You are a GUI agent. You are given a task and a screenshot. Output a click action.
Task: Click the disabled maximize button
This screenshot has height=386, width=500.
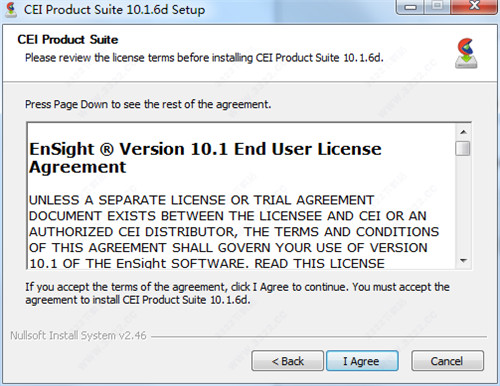coord(438,7)
